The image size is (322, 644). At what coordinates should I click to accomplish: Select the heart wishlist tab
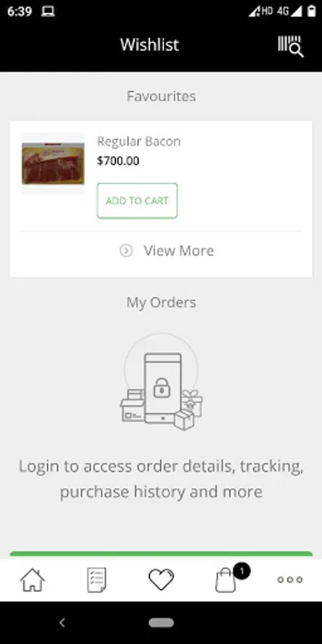click(x=161, y=580)
